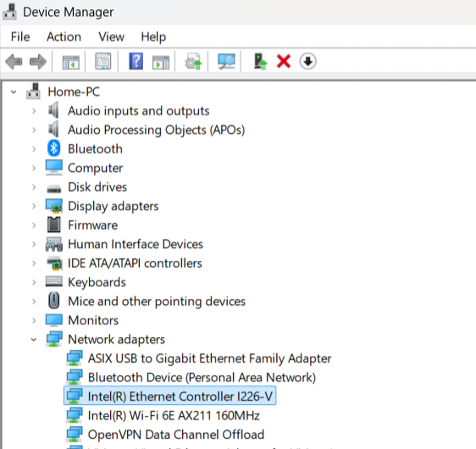Click the Keyboards category icon
The width and height of the screenshot is (476, 449).
pos(54,281)
